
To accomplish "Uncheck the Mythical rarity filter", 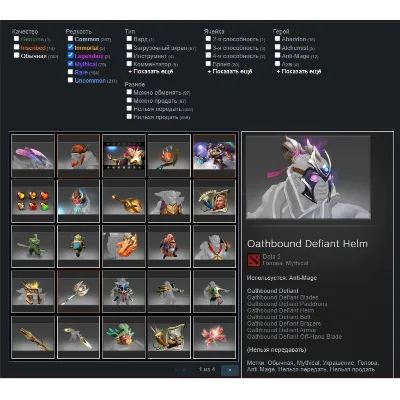I will pyautogui.click(x=70, y=64).
